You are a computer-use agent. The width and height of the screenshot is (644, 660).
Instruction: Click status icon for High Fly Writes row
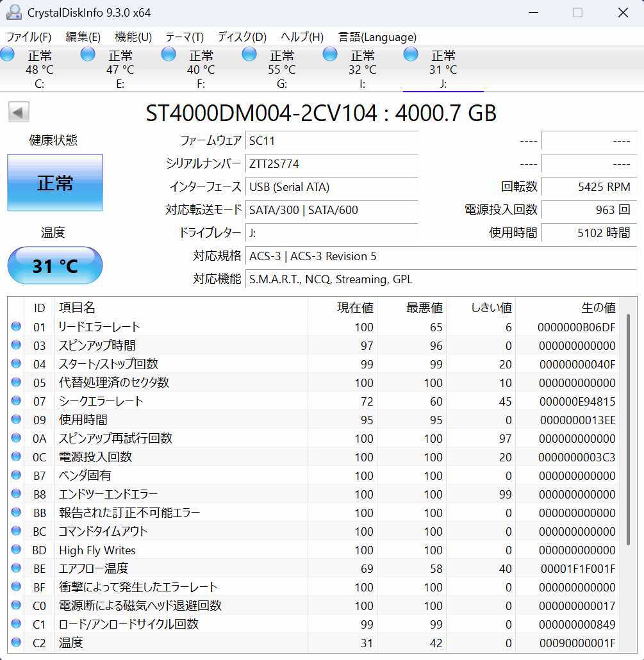[16, 549]
